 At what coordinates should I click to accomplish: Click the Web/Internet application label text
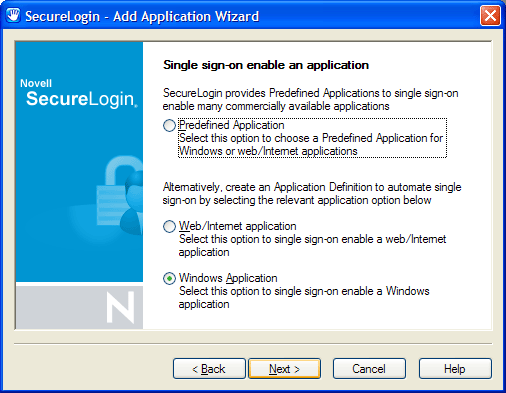pyautogui.click(x=237, y=226)
